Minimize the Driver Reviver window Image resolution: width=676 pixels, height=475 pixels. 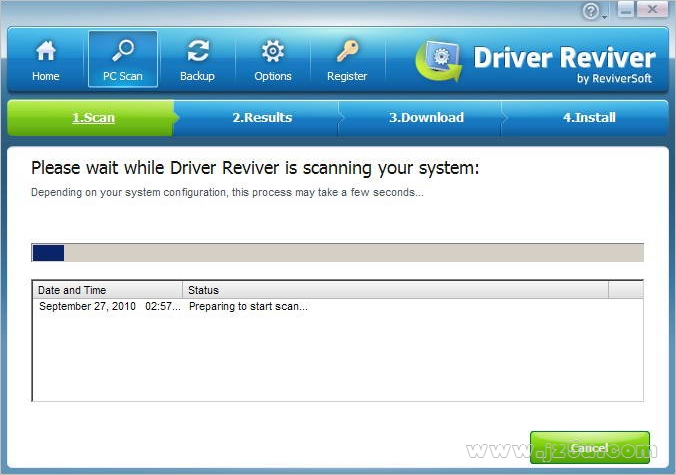626,9
